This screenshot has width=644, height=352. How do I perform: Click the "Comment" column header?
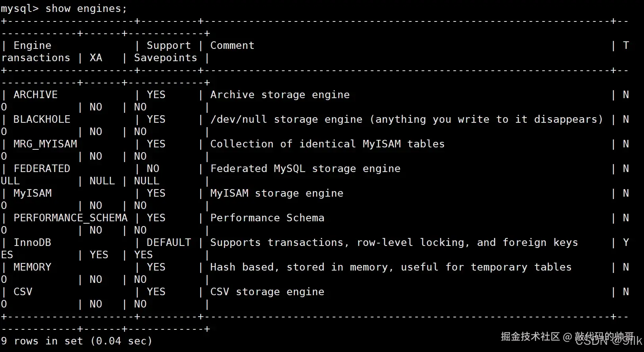point(232,46)
